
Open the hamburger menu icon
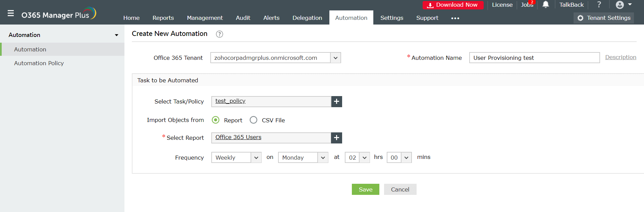point(11,13)
